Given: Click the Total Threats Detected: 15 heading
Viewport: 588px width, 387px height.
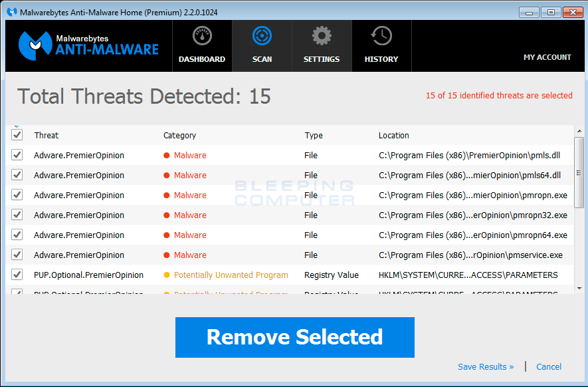Looking at the screenshot, I should [144, 96].
